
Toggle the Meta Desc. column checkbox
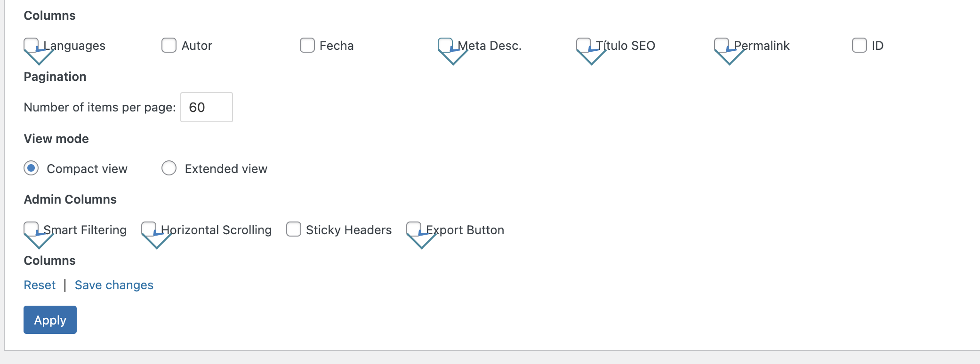(x=445, y=46)
